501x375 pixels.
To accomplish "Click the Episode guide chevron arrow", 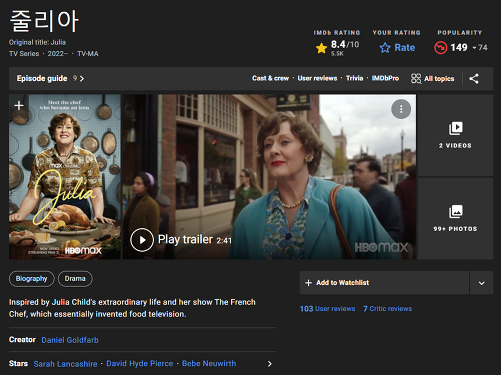I will point(82,79).
